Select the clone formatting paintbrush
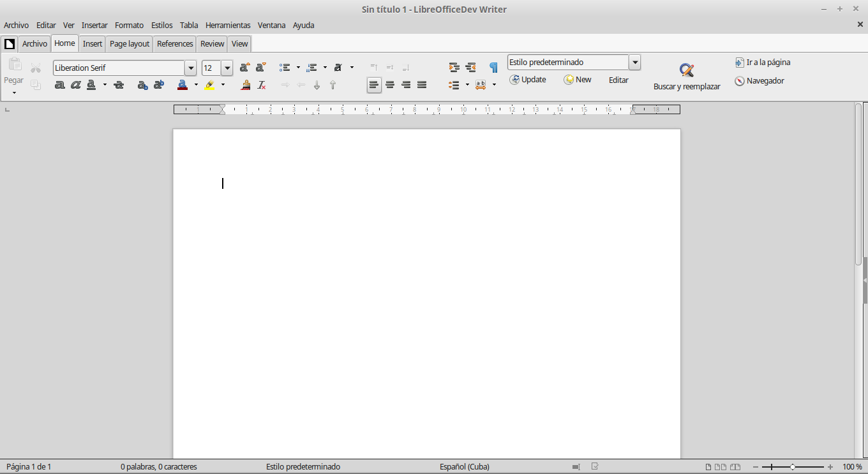This screenshot has height=474, width=868. point(246,84)
